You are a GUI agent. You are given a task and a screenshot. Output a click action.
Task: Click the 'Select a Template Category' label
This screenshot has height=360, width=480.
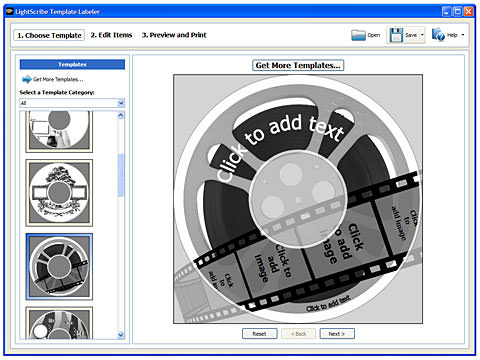(57, 92)
